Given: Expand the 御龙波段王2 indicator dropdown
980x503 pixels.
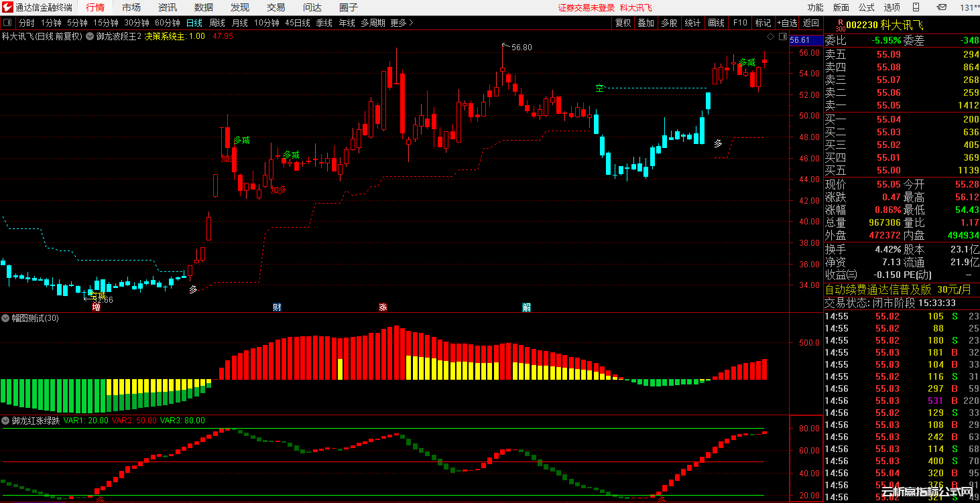Looking at the screenshot, I should pos(90,36).
